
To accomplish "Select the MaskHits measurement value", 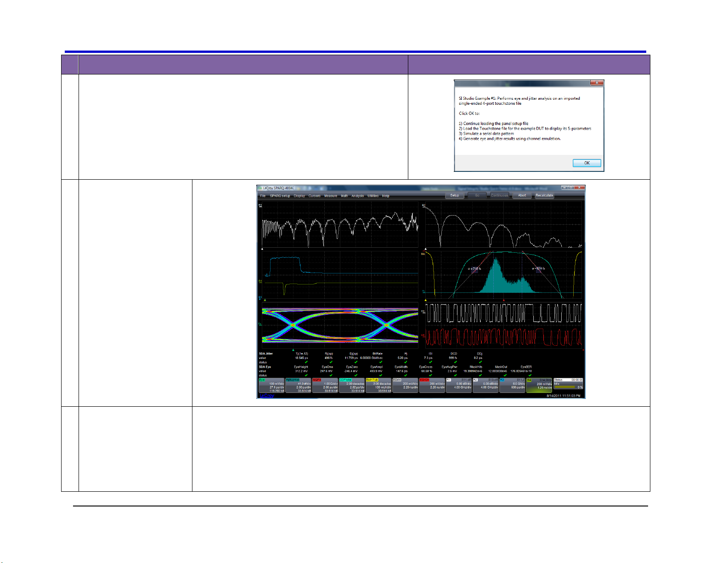I will point(473,371).
